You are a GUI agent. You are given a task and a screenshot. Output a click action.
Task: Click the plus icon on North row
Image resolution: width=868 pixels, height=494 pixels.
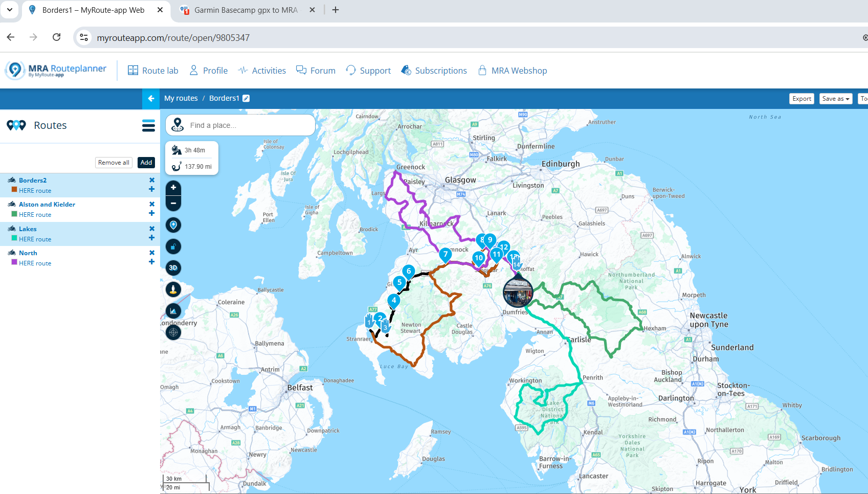tap(151, 262)
